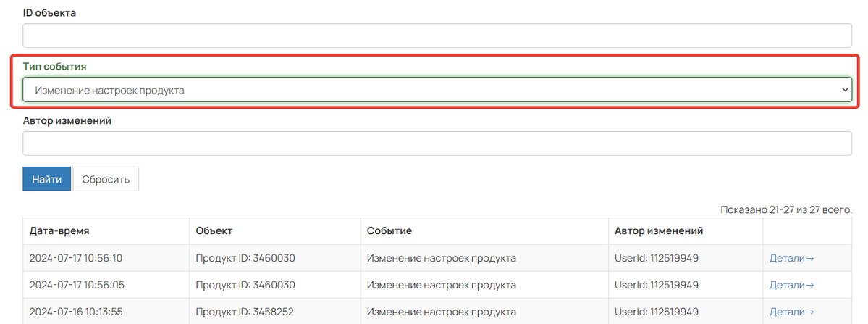Click Продукт ID: 3458252 cell
The height and width of the screenshot is (324, 868).
pyautogui.click(x=275, y=312)
